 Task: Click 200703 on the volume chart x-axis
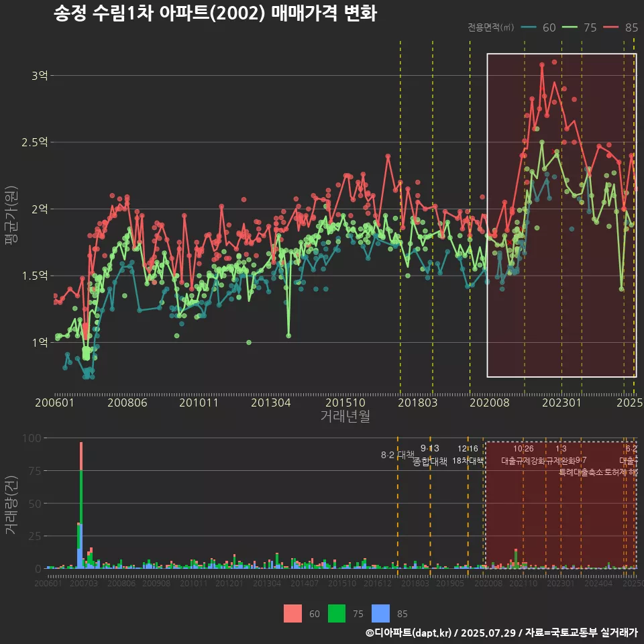pos(84,583)
